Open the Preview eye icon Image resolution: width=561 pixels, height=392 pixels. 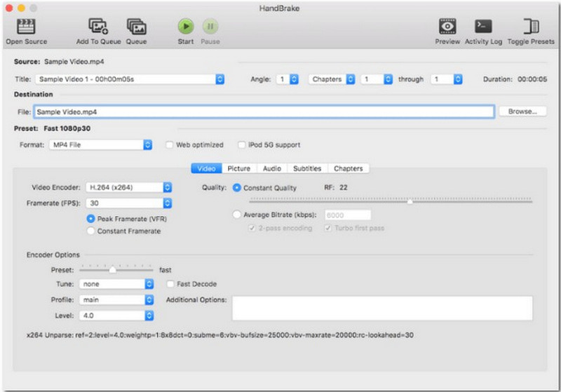tap(447, 26)
